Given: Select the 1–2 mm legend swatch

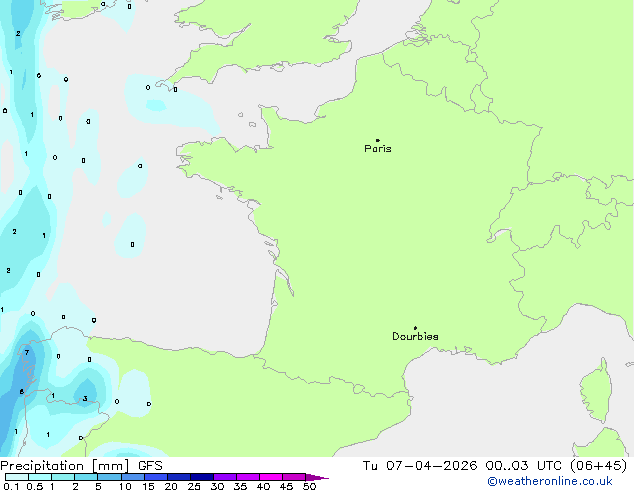Looking at the screenshot, I should pos(63,477).
